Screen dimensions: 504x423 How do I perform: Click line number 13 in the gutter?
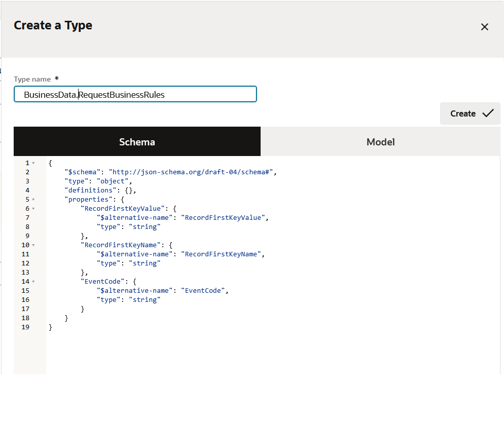point(25,273)
